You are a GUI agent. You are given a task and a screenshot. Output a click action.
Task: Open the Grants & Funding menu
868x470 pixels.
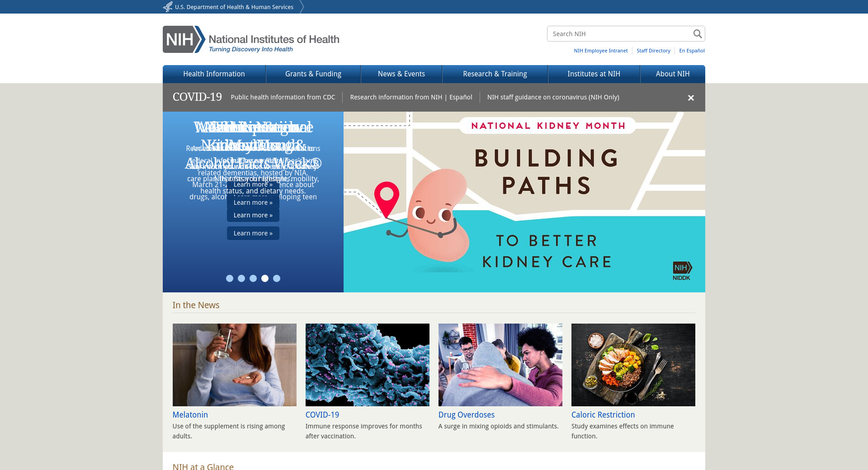tap(313, 74)
